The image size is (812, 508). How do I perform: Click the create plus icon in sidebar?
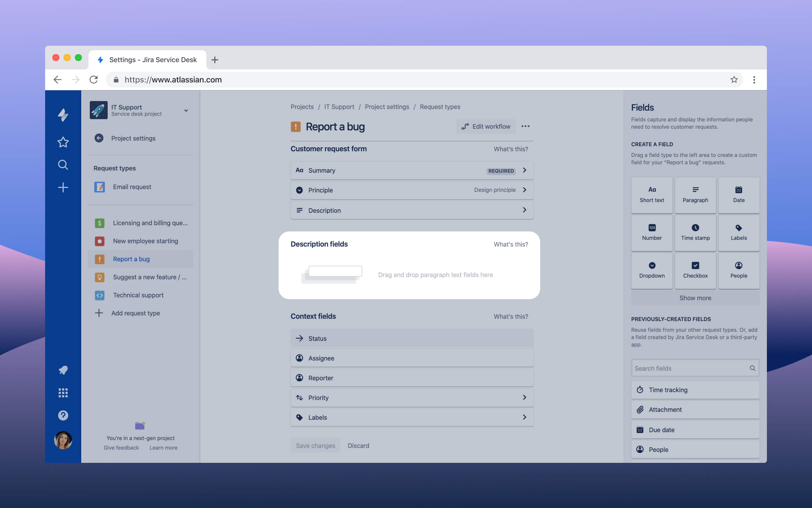63,187
